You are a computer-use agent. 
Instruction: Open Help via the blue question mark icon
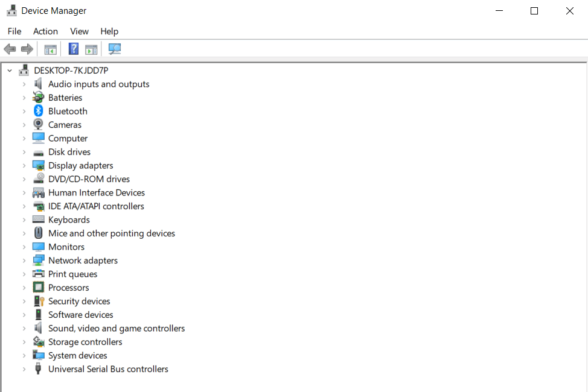74,49
